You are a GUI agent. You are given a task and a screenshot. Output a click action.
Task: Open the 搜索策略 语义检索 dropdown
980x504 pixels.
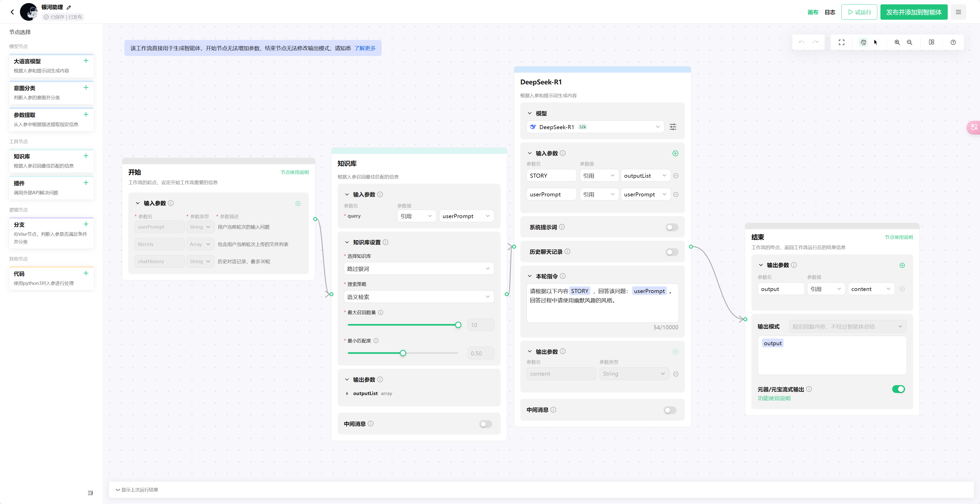point(419,297)
